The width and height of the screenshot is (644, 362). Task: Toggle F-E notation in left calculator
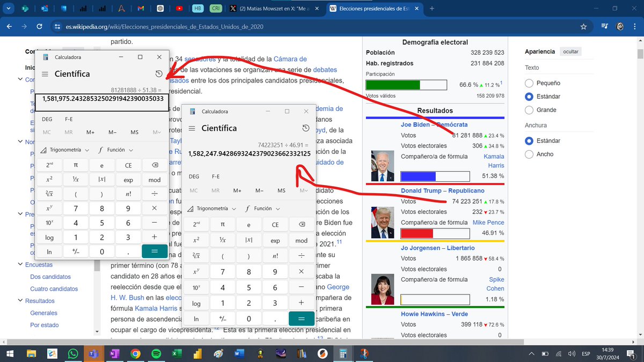[69, 119]
